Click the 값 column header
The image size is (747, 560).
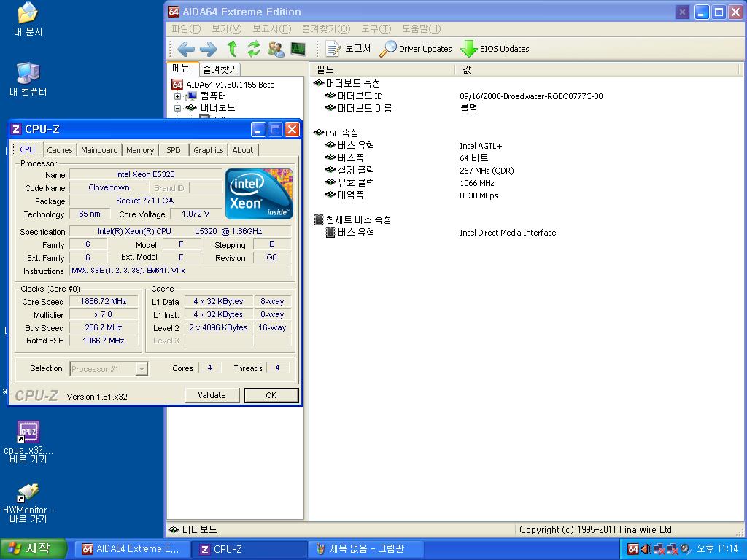(x=598, y=69)
